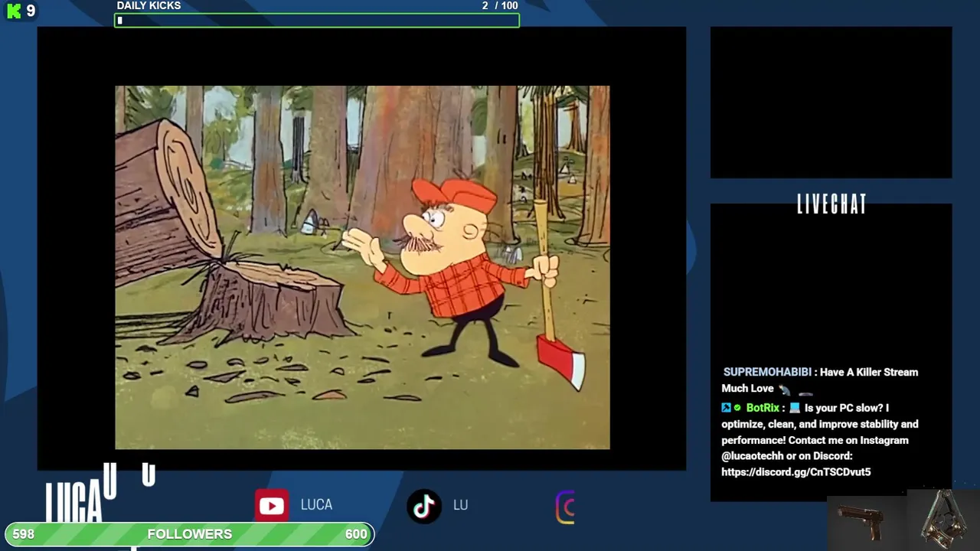
Task: Click the SUPREMOHABIBI username in chat
Action: [767, 372]
